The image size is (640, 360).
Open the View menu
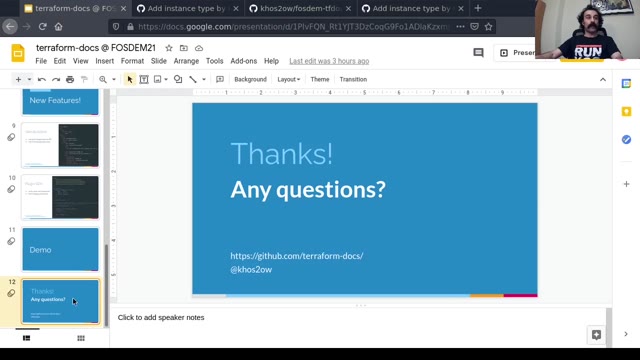tap(80, 61)
